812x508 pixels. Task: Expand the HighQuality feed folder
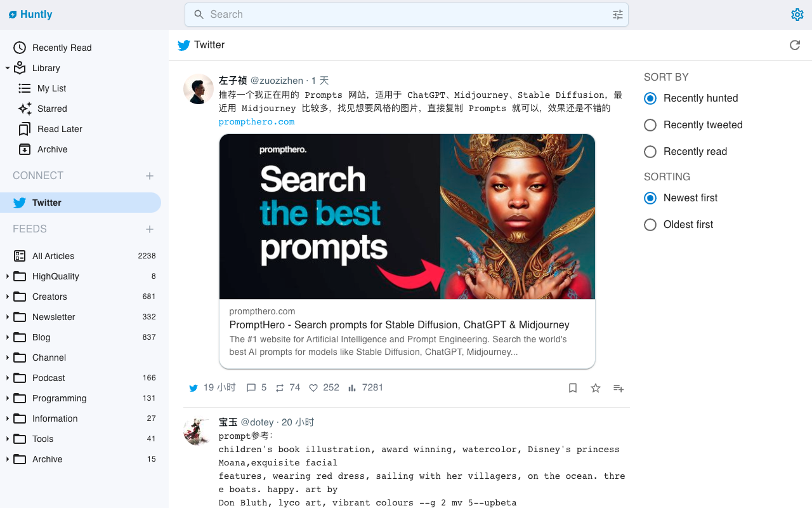8,276
